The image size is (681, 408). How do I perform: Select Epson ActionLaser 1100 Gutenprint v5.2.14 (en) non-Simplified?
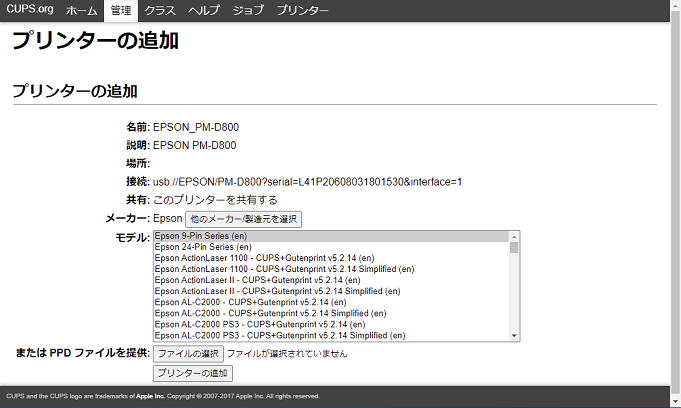click(x=332, y=258)
